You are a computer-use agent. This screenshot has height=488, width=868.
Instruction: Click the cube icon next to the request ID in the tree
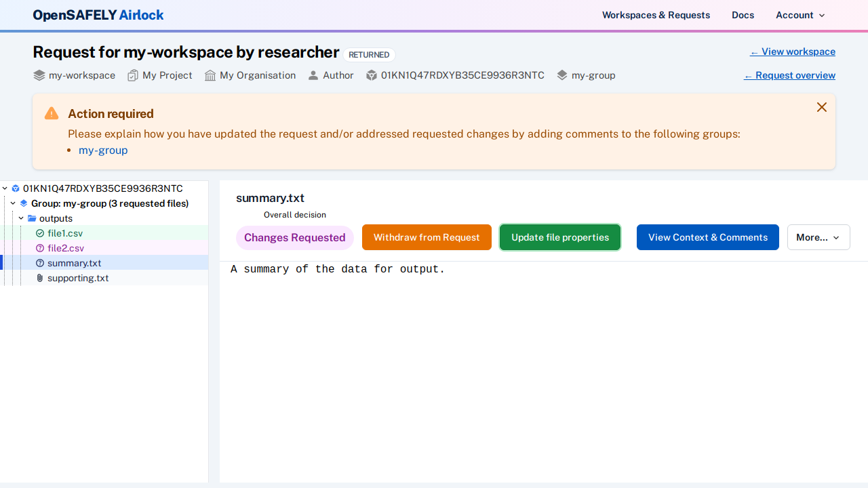(16, 188)
